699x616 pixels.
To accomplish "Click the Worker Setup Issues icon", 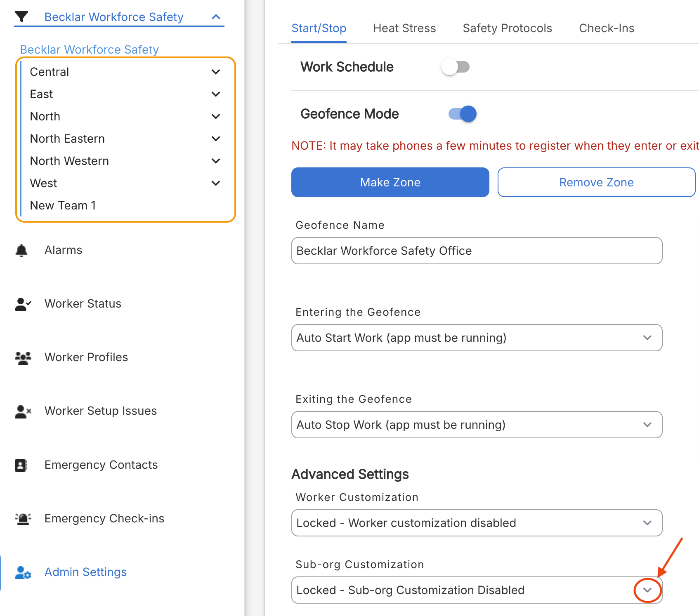I will point(23,411).
